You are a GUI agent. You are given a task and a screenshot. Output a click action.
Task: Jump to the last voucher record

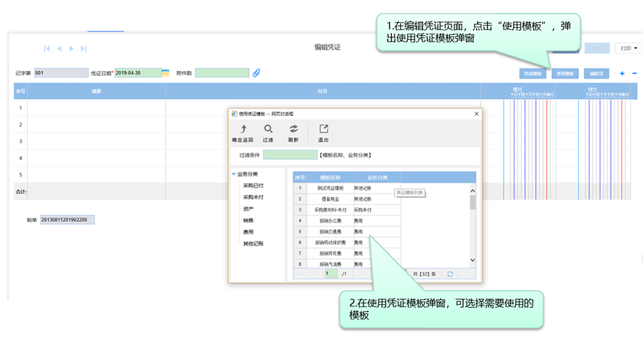click(x=84, y=48)
